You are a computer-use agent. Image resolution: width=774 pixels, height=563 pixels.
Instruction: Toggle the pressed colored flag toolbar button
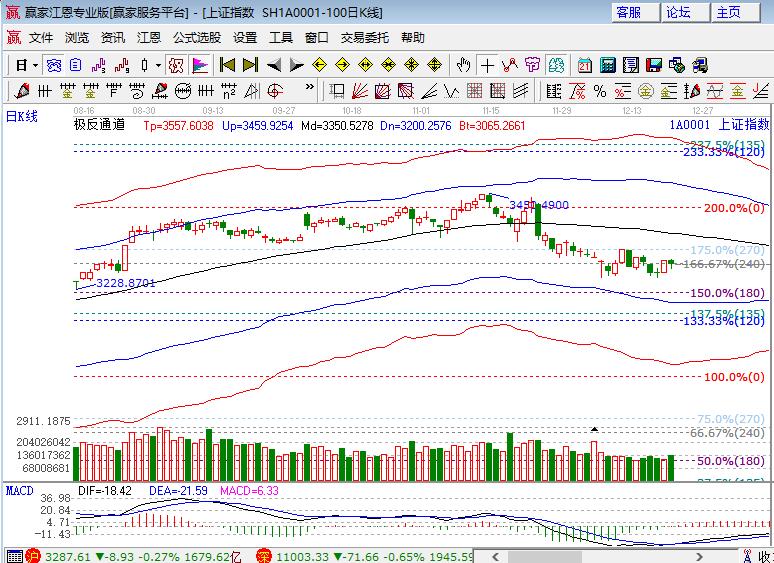200,65
